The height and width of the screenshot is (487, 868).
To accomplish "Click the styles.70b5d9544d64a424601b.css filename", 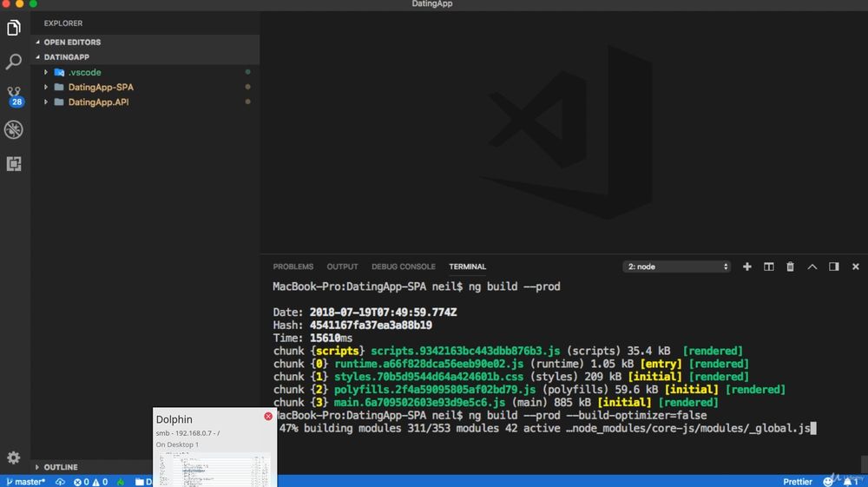I will 429,377.
